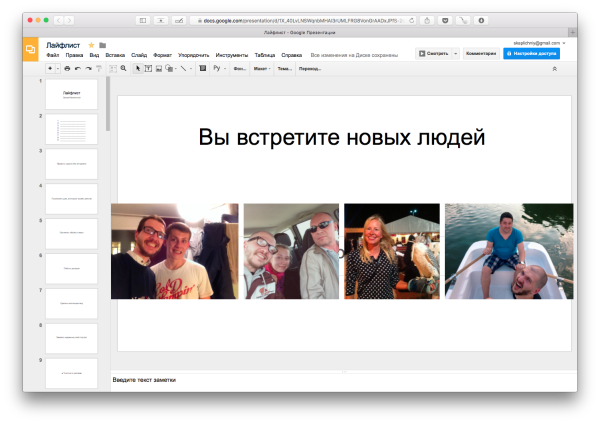Click the Комментарии button
The width and height of the screenshot is (600, 424).
[481, 53]
